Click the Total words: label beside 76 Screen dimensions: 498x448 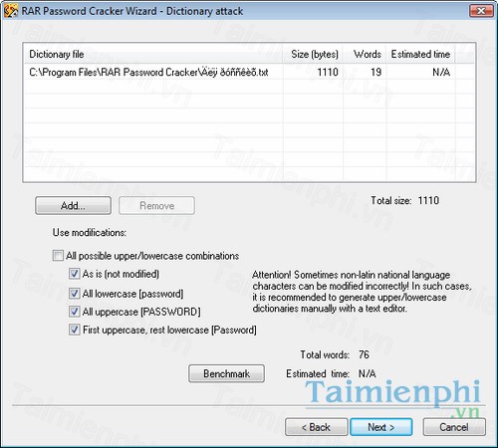point(325,354)
